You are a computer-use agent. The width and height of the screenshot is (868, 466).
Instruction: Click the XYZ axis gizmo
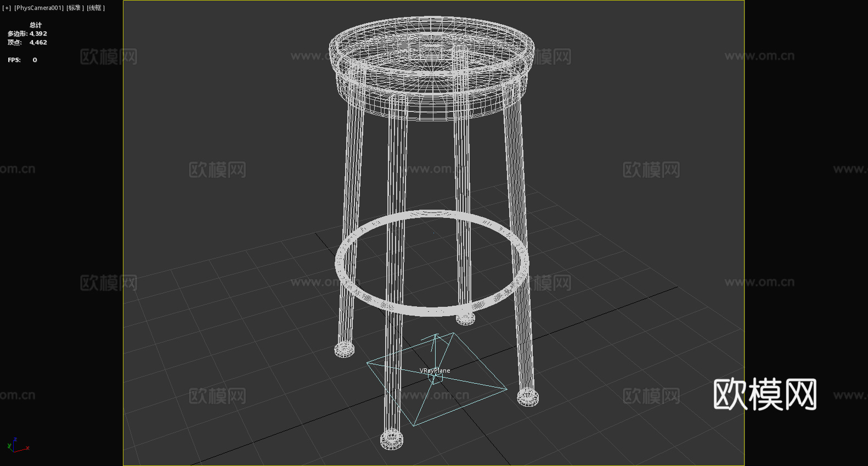click(x=18, y=445)
